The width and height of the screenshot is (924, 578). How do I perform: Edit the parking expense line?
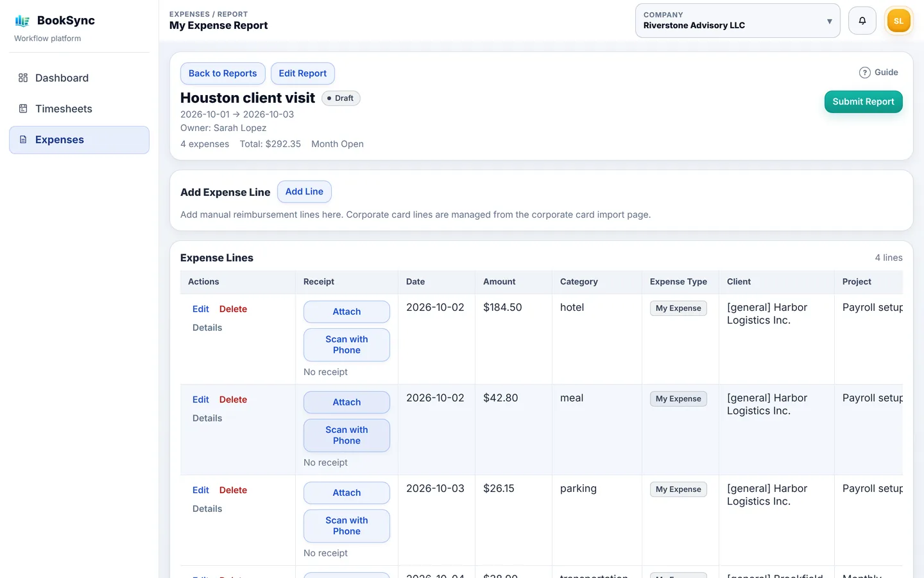[201, 490]
